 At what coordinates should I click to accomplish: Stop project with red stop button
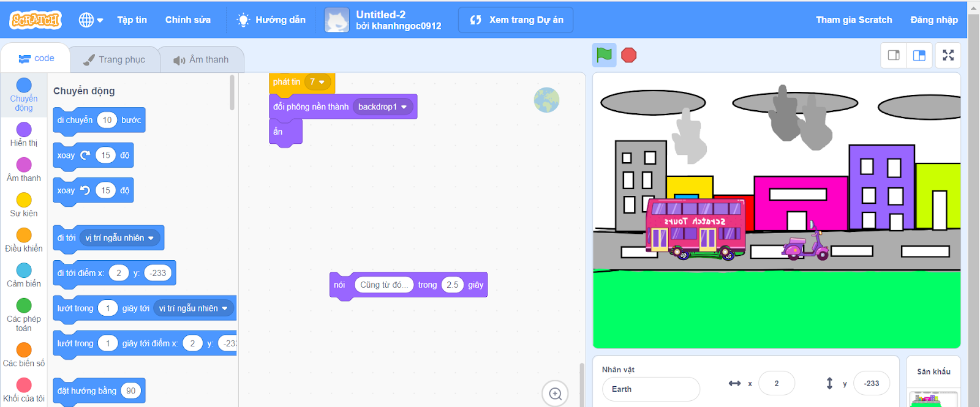tap(628, 55)
